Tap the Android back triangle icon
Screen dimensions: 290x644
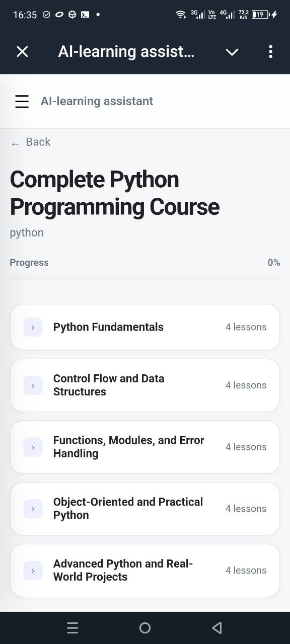click(217, 628)
